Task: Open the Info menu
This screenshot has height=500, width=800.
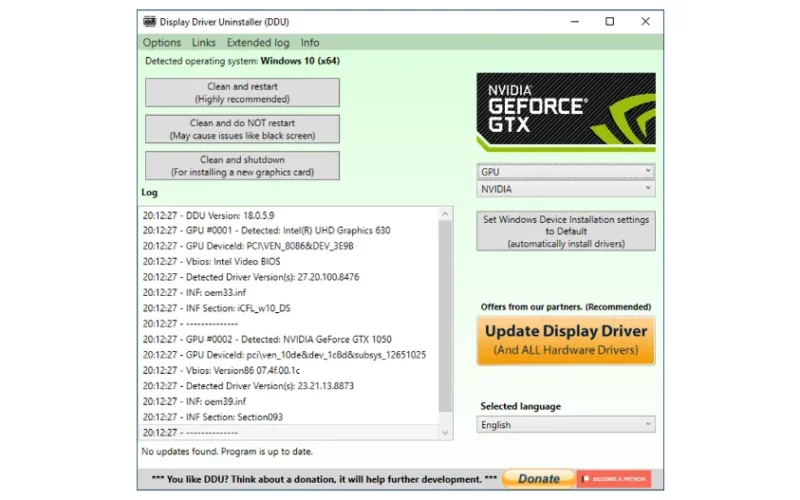Action: point(310,43)
